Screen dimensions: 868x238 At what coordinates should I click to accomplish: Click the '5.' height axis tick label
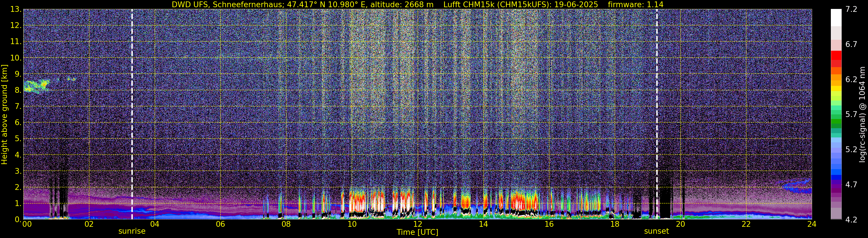18,139
